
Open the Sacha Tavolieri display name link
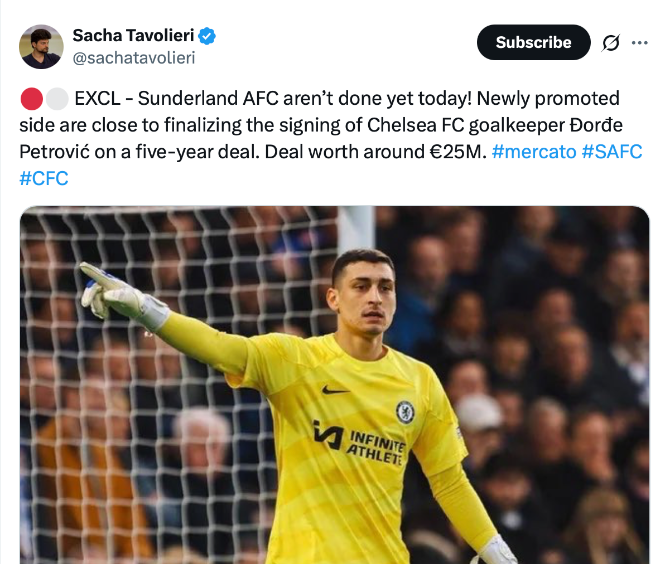point(133,36)
